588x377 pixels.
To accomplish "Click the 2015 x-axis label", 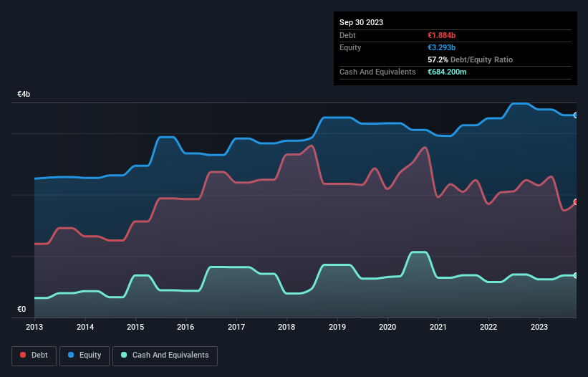I will pos(135,327).
